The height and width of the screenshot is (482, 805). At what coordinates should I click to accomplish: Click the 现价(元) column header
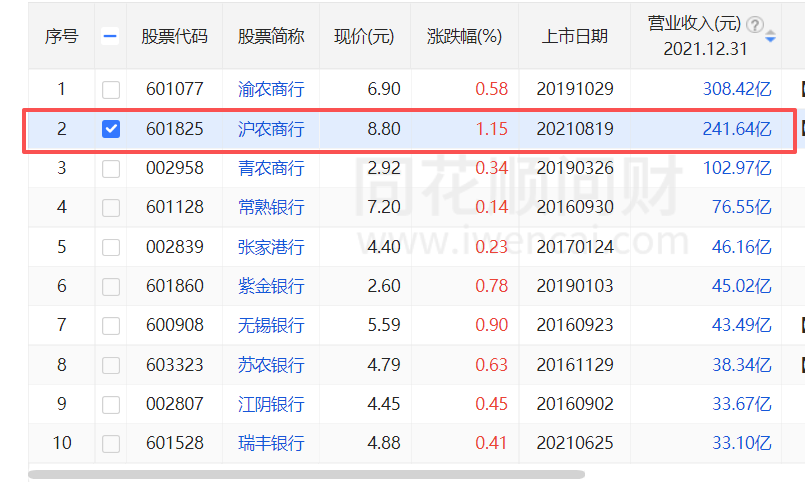(x=364, y=36)
